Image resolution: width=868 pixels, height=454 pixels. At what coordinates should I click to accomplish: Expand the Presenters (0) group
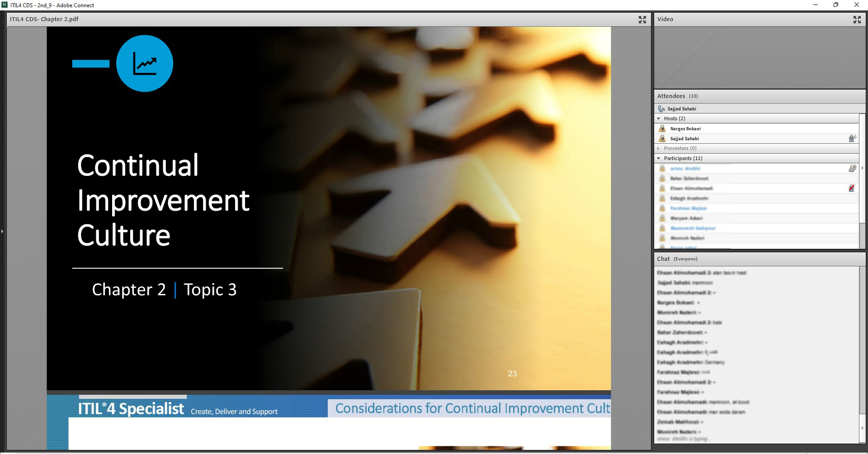click(x=659, y=148)
